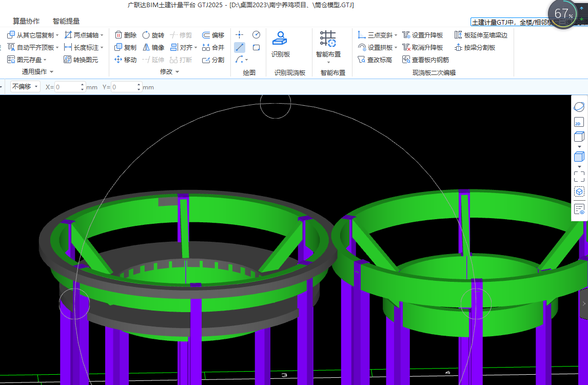Open dropdown below wireframe cube icon
Viewport: 588px width, 385px height.
(579, 147)
